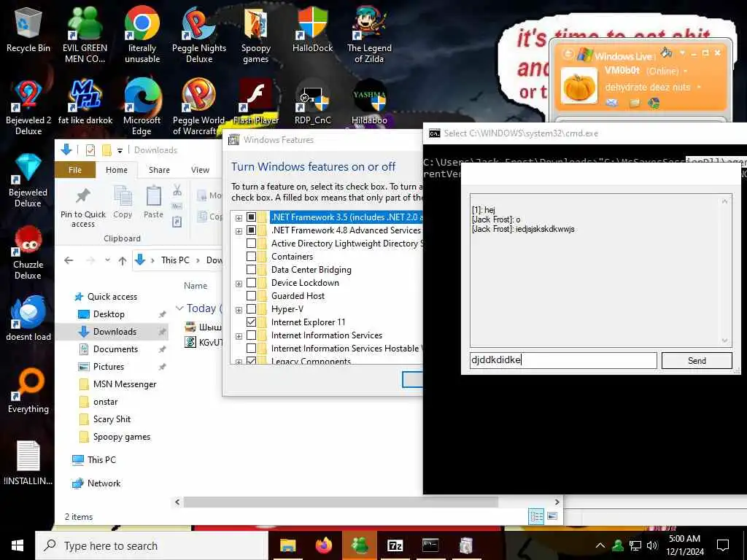Open the File menu in Explorer
Image resolution: width=747 pixels, height=560 pixels.
tap(75, 170)
